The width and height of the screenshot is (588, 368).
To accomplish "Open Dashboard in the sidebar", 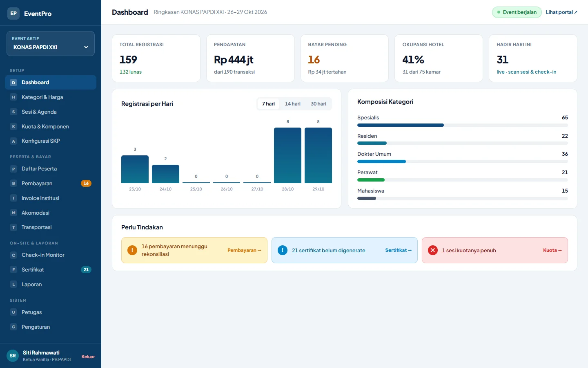I will click(51, 83).
